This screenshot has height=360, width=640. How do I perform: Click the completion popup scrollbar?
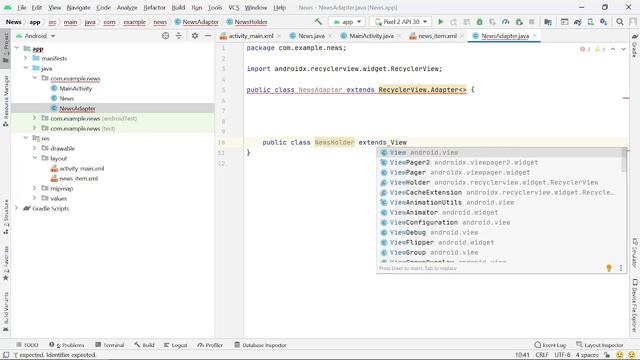(624, 160)
